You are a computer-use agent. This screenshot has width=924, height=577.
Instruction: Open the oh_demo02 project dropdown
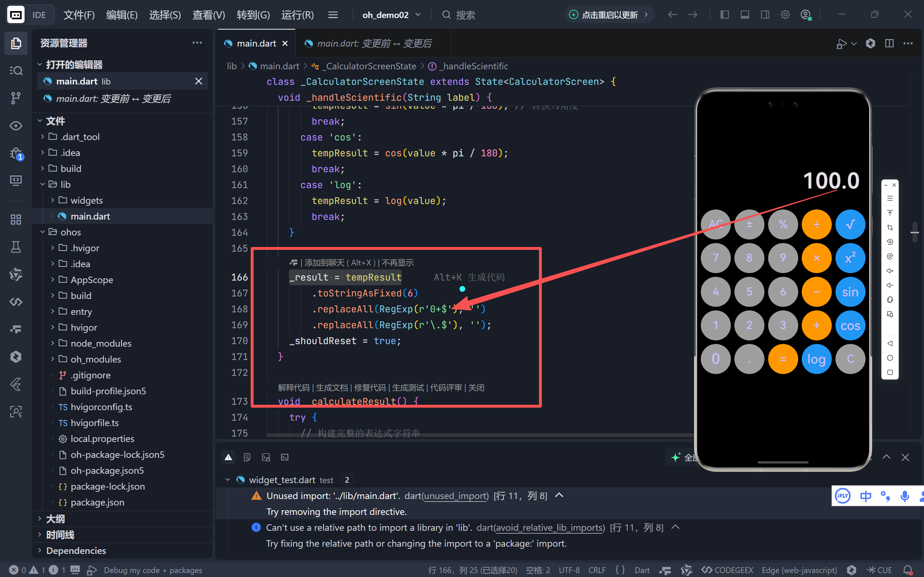(x=391, y=15)
